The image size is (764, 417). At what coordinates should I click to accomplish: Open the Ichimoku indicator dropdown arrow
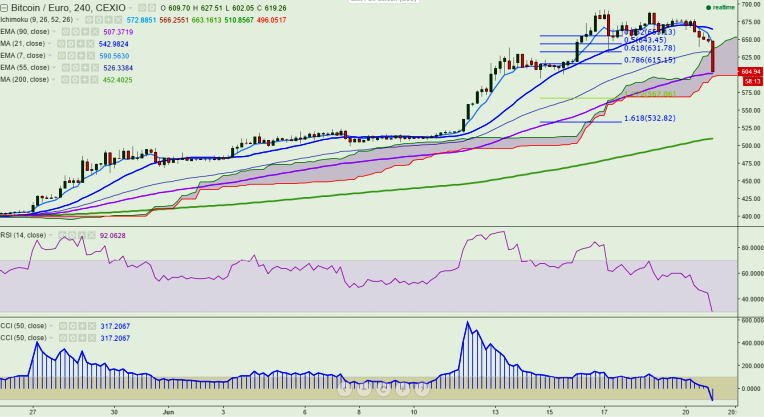tap(77, 19)
